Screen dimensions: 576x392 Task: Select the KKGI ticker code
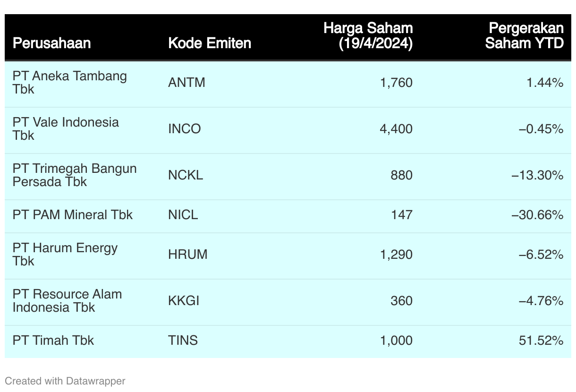coord(184,301)
